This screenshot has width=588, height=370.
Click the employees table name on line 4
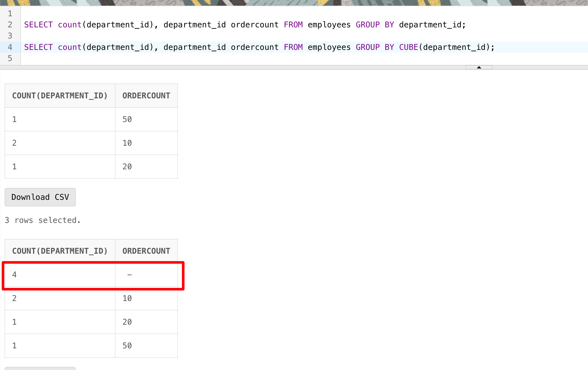(329, 47)
